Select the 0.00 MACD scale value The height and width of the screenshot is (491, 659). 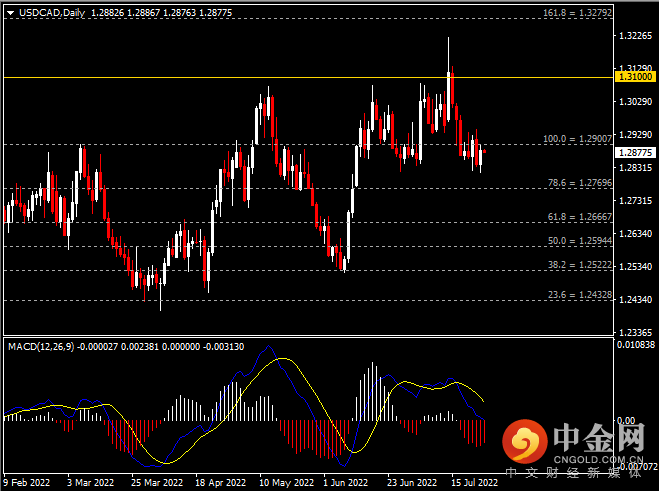pyautogui.click(x=626, y=420)
